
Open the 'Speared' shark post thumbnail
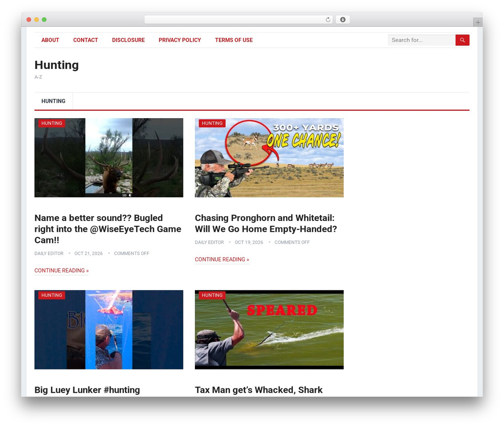[x=269, y=330]
